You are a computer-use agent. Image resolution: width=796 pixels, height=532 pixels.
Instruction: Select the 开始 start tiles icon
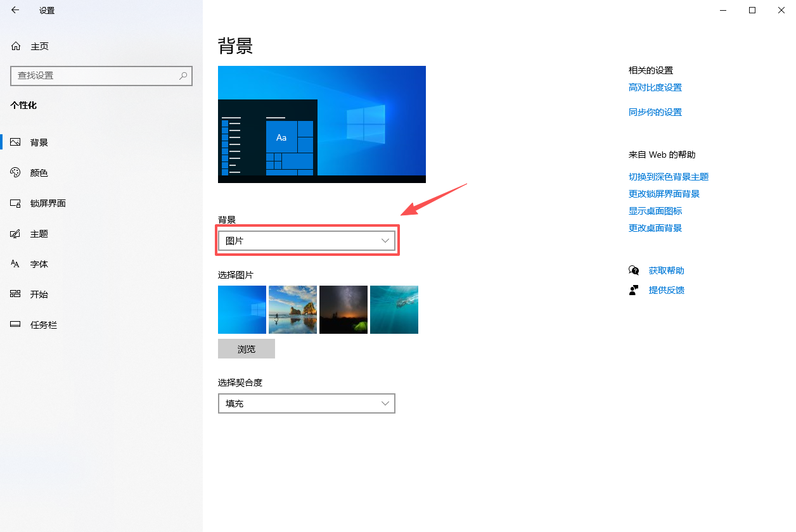tap(16, 294)
